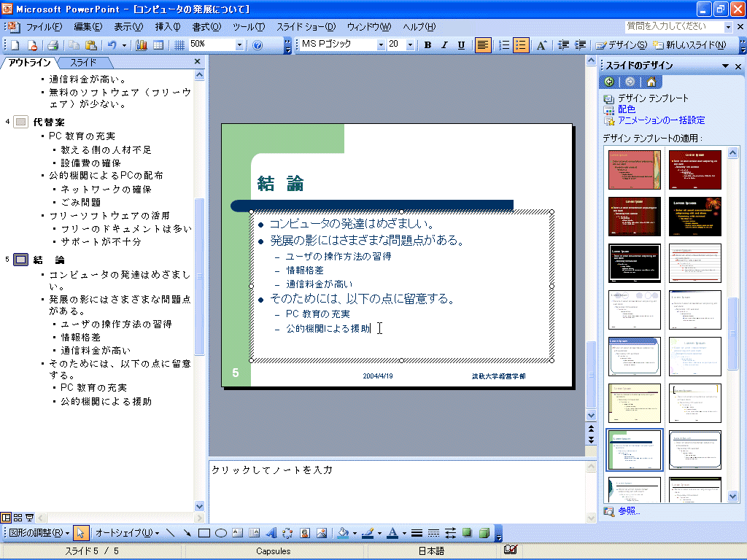This screenshot has width=747, height=560.
Task: Toggle bold formatting
Action: 427,45
